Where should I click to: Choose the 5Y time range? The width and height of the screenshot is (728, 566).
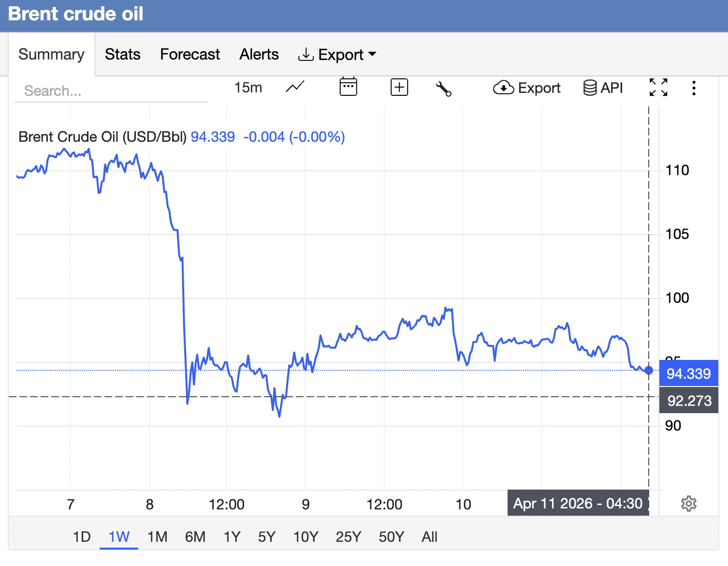[266, 536]
